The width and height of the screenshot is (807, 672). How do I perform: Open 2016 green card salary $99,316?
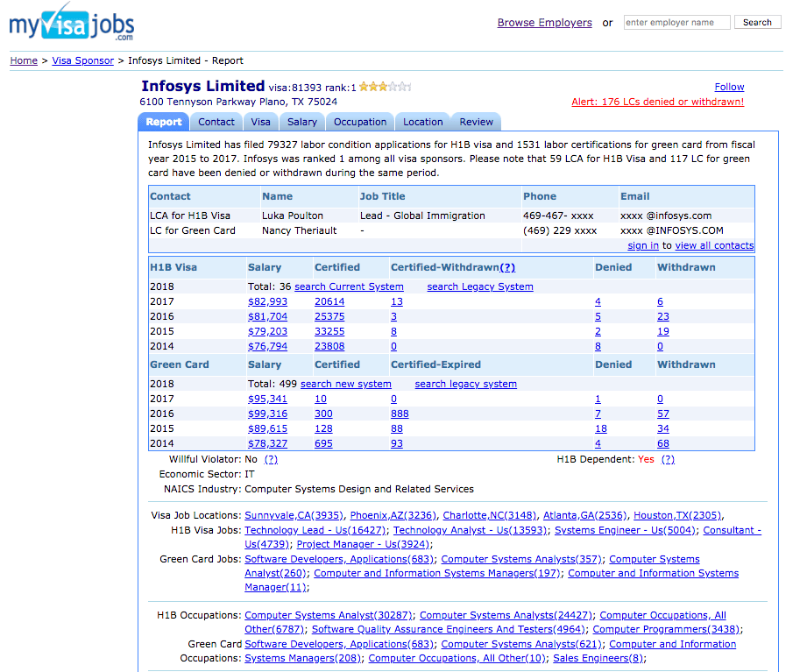267,414
